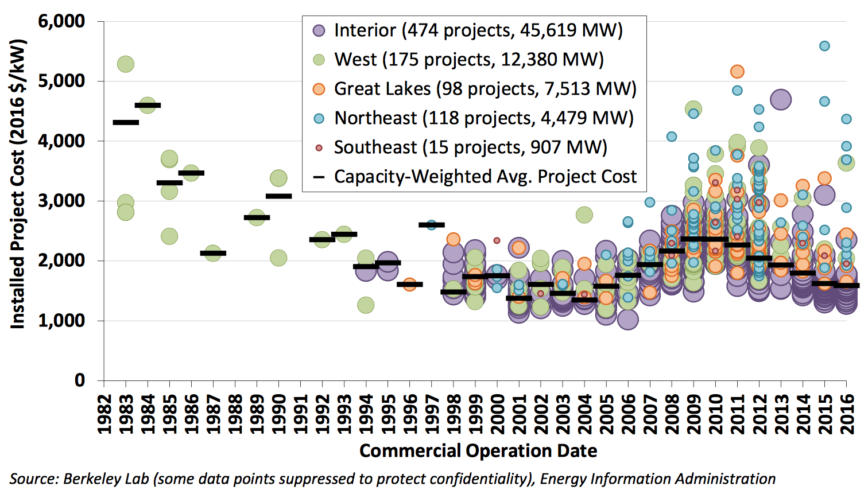
Task: Select the average cost bar at 1997
Action: coord(431,225)
